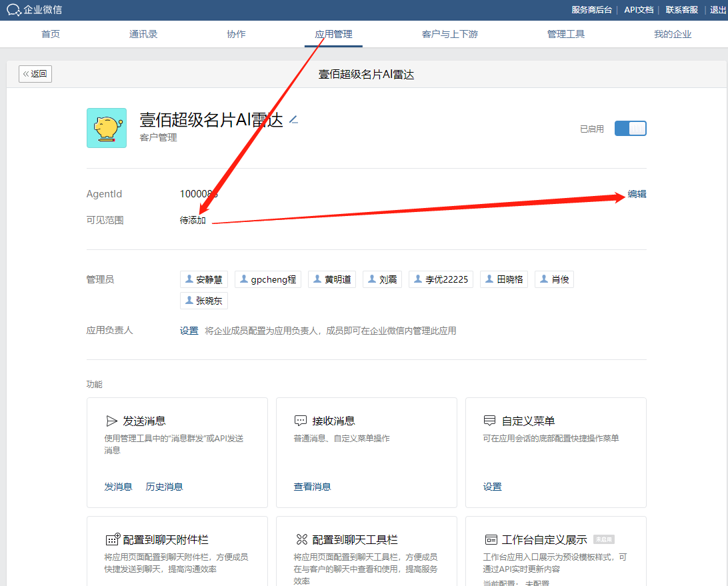Open the API文档 link

point(639,10)
